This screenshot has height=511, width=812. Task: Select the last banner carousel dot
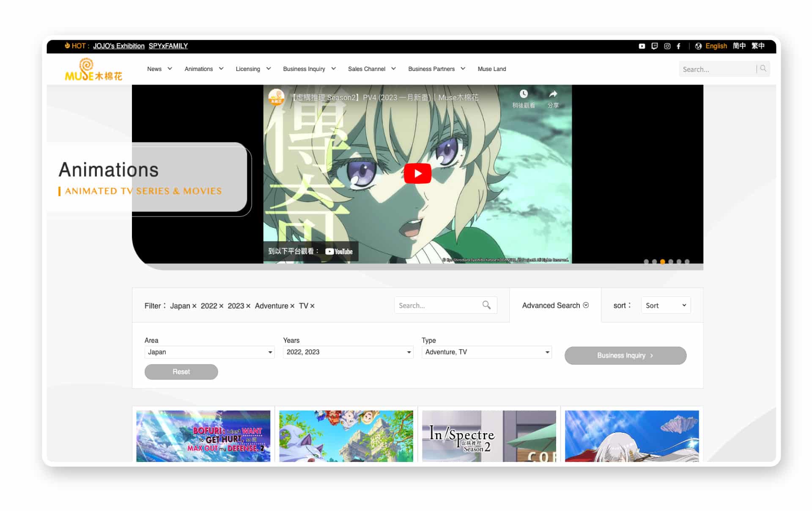pyautogui.click(x=687, y=262)
